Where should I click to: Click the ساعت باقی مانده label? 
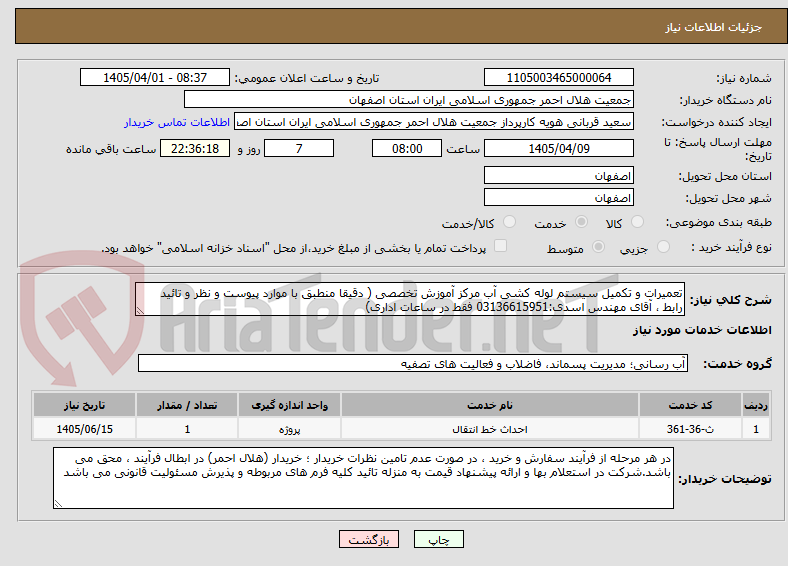(x=111, y=149)
